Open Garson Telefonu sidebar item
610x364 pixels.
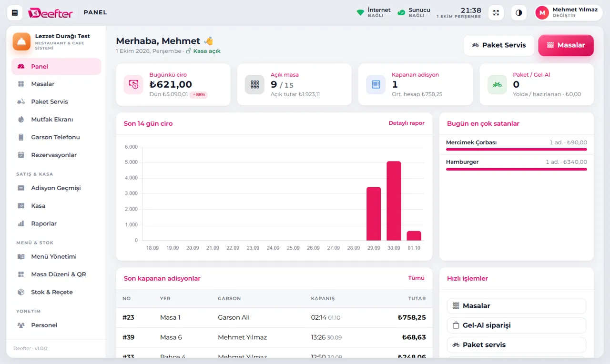point(56,137)
